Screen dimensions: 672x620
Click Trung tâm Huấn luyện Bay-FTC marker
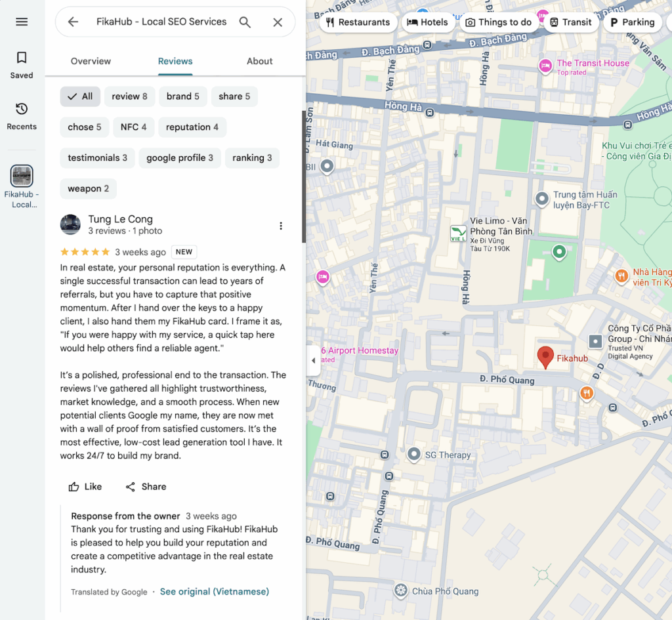[541, 199]
